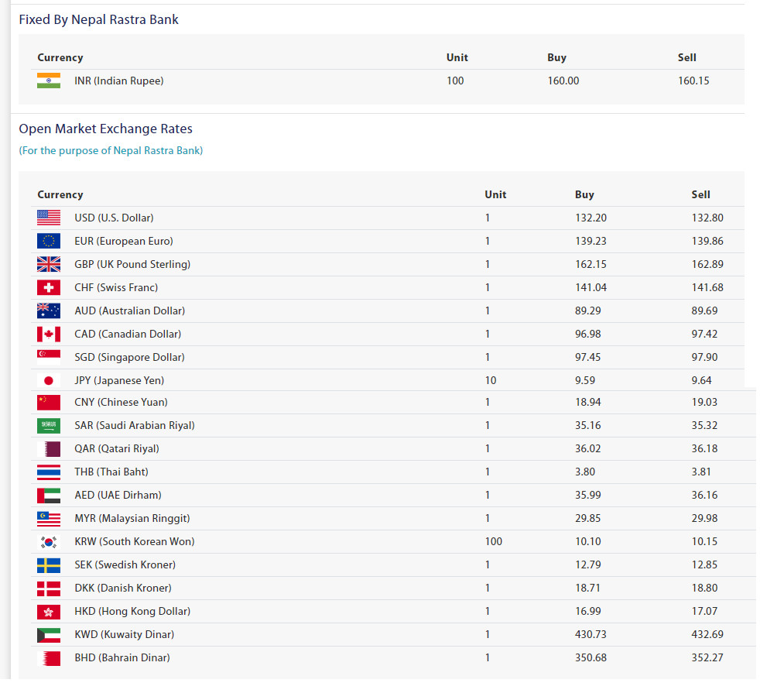Select the 'USD (U.S. Dollar)' currency name

coord(114,218)
